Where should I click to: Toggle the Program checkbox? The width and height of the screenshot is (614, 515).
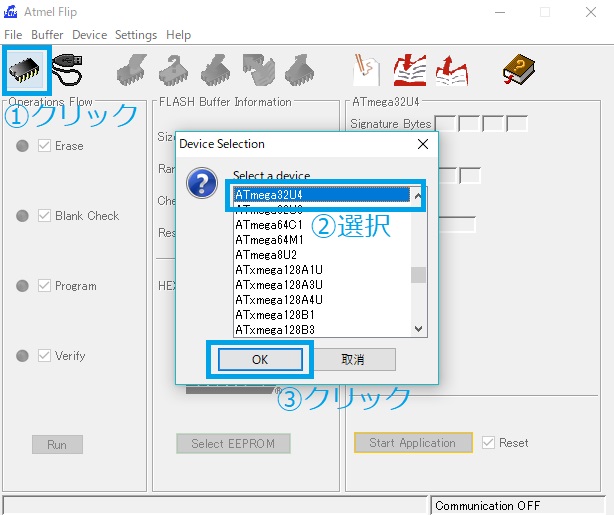[x=44, y=286]
